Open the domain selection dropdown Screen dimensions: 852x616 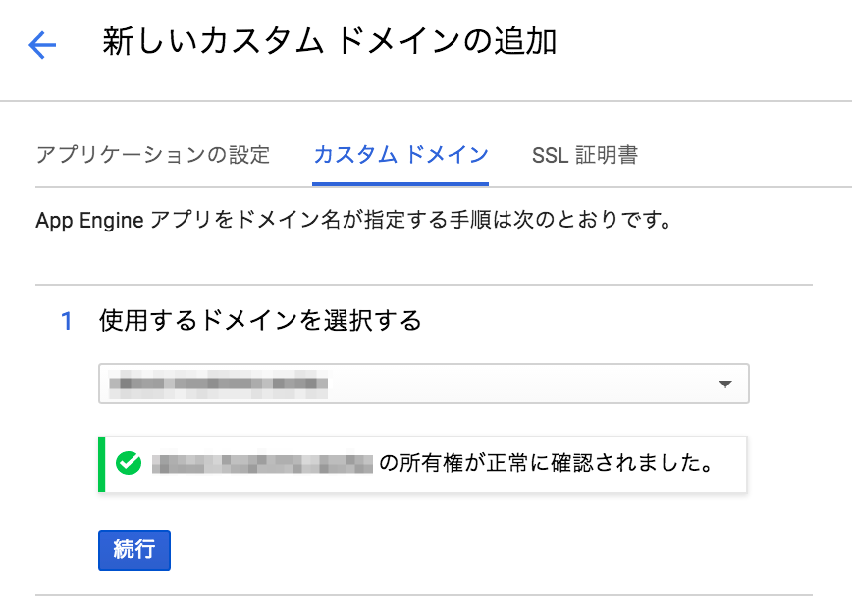[422, 384]
